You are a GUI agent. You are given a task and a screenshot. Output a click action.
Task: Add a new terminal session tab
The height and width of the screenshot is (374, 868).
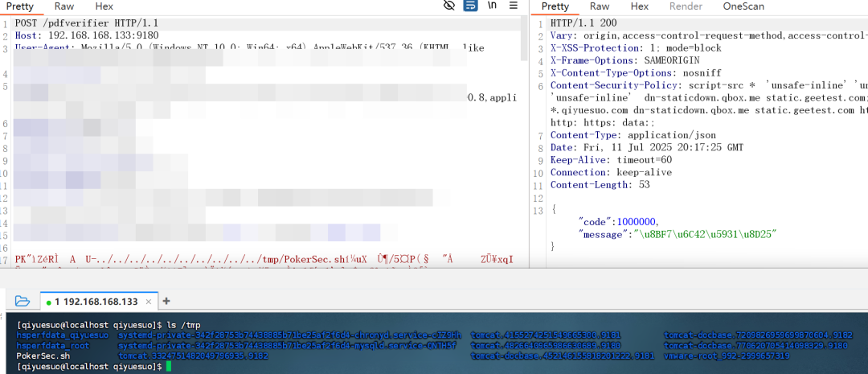[x=166, y=302]
